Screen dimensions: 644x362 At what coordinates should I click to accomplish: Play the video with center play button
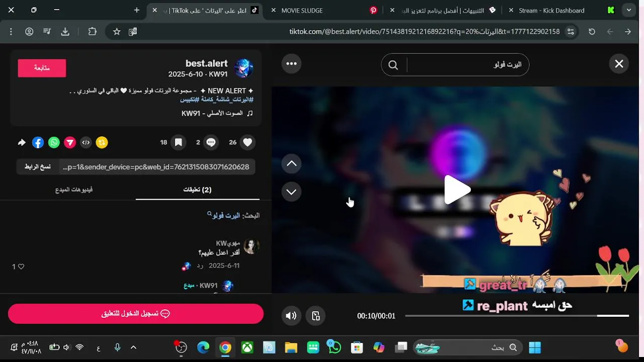(457, 190)
